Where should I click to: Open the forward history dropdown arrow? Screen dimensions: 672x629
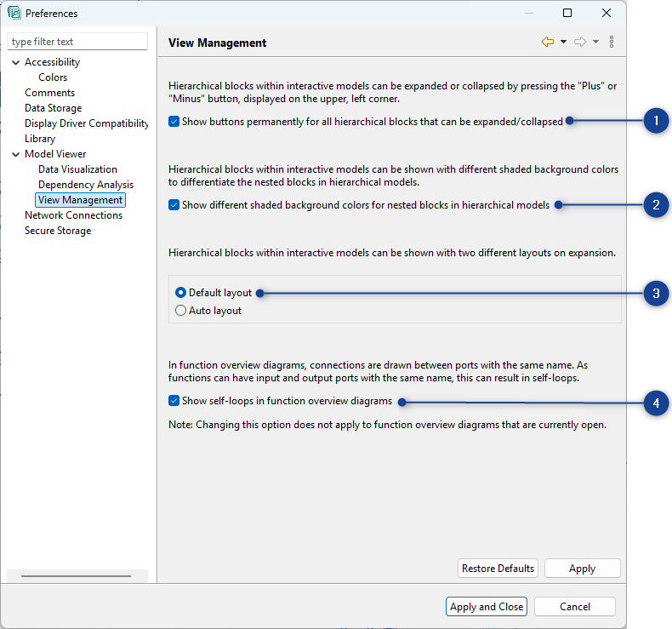click(x=595, y=42)
